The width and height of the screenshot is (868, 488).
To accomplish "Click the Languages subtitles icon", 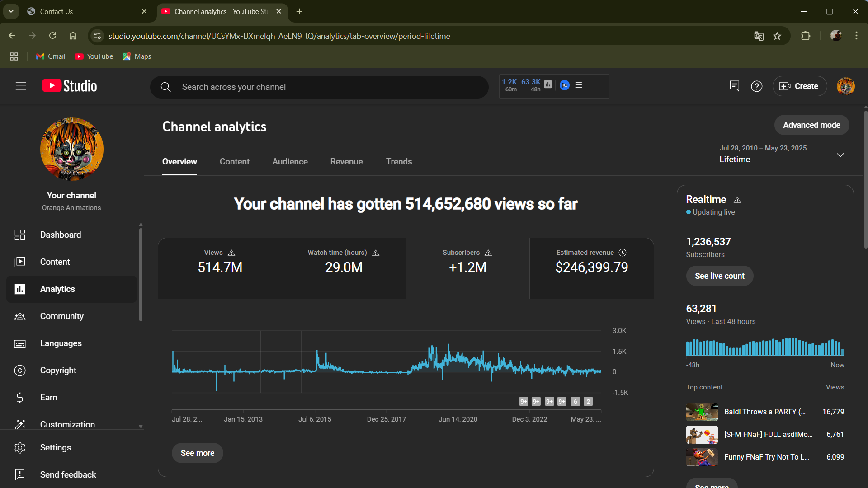I will (20, 343).
